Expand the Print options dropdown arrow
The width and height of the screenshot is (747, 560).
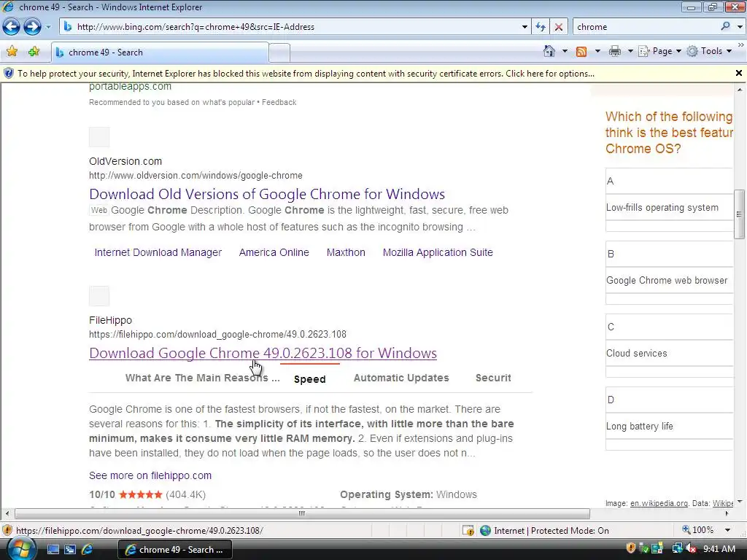coord(630,51)
